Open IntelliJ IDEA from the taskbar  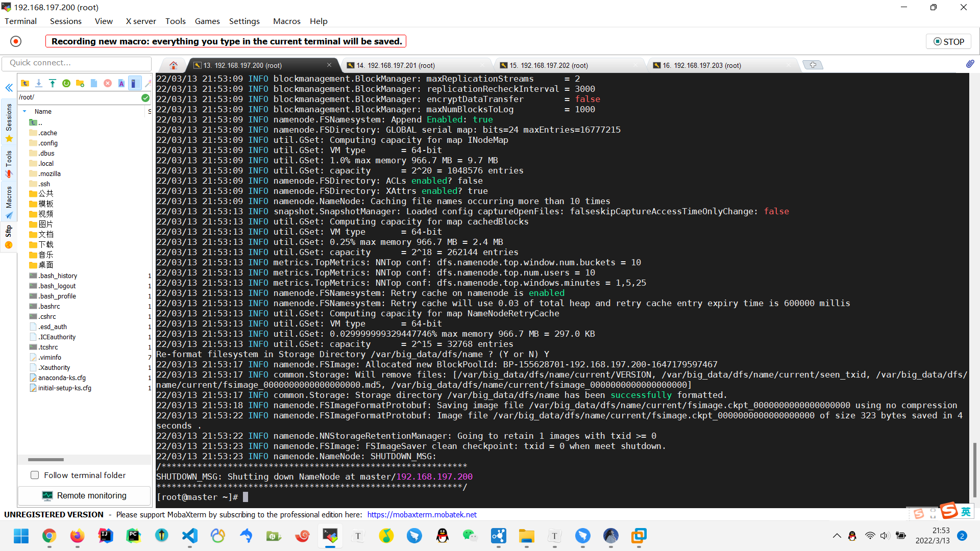click(105, 536)
